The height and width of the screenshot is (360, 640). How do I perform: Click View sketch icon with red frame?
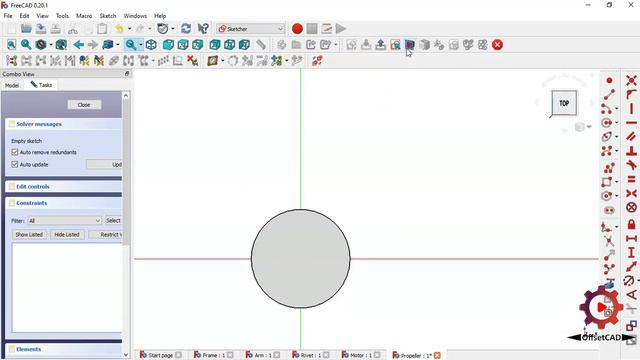pos(395,44)
